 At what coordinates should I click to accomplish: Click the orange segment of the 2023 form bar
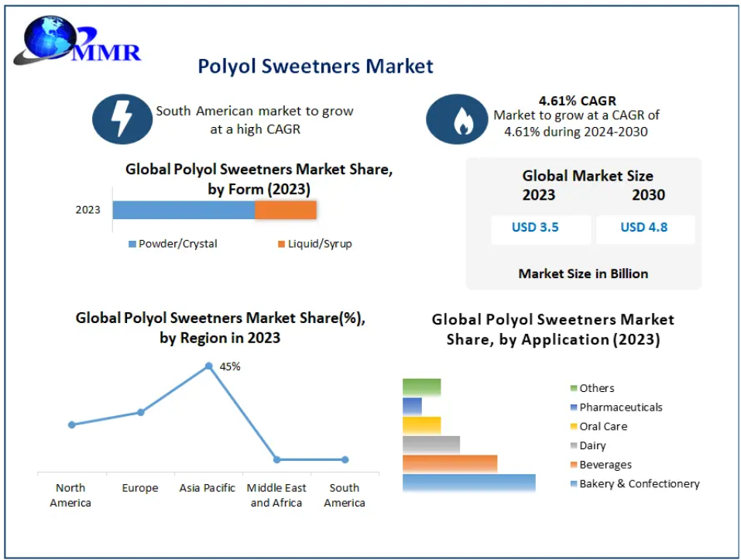286,210
